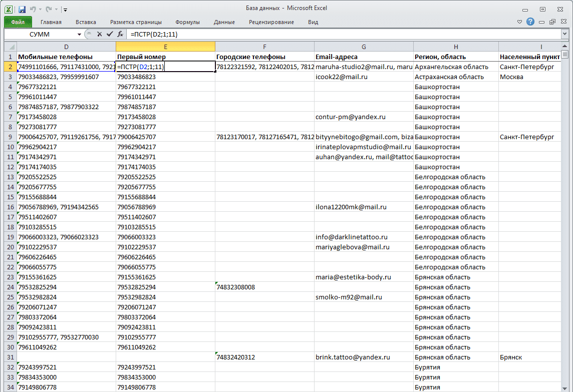Open the undo history dropdown arrow
Screen dimensions: 573x392
[40, 10]
